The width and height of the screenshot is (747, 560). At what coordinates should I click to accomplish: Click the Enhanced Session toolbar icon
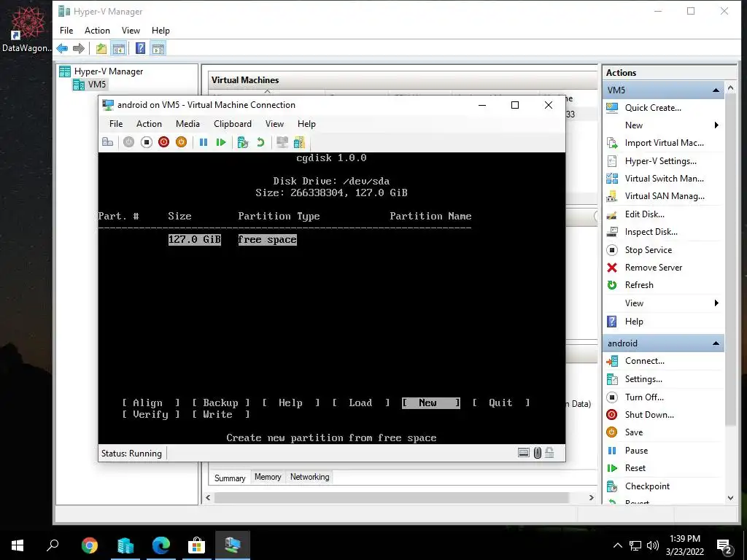click(282, 142)
